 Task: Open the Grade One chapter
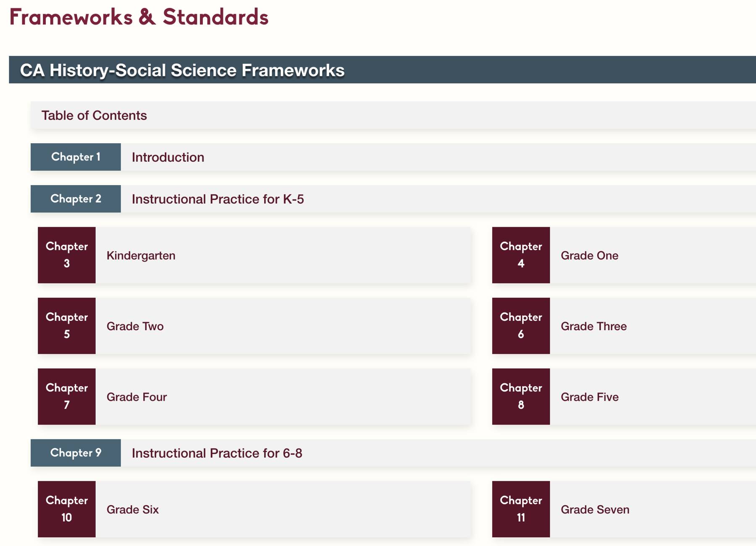click(x=589, y=255)
